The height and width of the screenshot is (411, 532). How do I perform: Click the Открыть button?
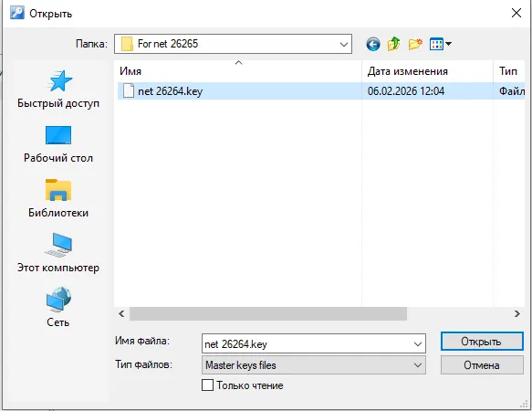click(482, 342)
